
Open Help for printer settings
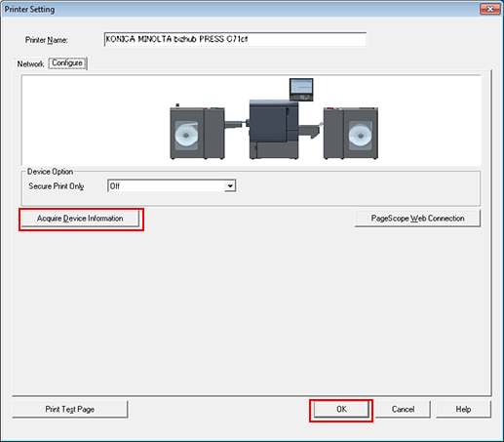(x=463, y=409)
